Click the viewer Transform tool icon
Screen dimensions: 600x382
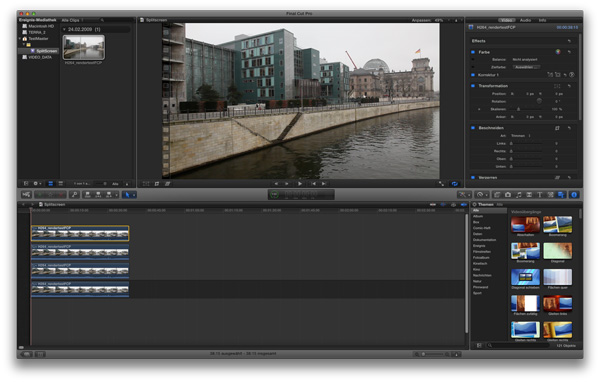146,184
